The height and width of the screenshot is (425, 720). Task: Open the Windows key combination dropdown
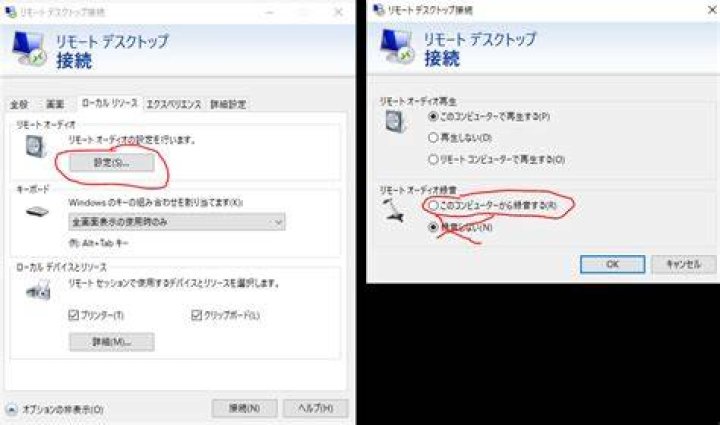pos(177,222)
